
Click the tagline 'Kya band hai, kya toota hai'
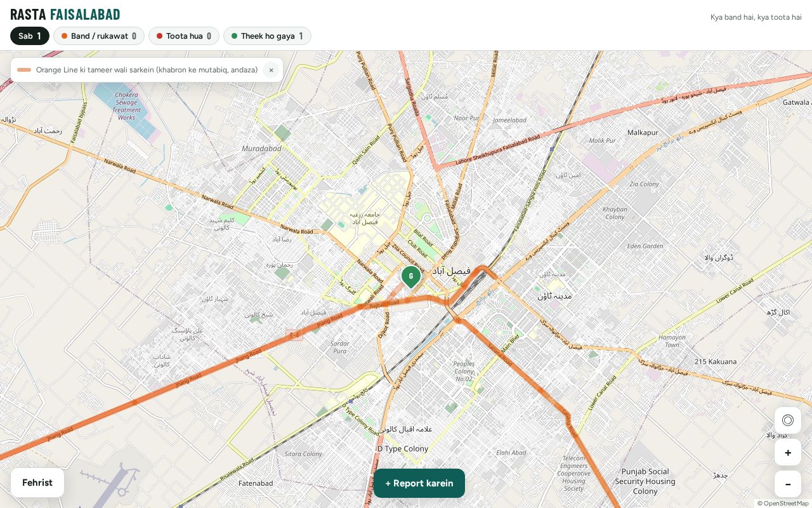pyautogui.click(x=756, y=17)
